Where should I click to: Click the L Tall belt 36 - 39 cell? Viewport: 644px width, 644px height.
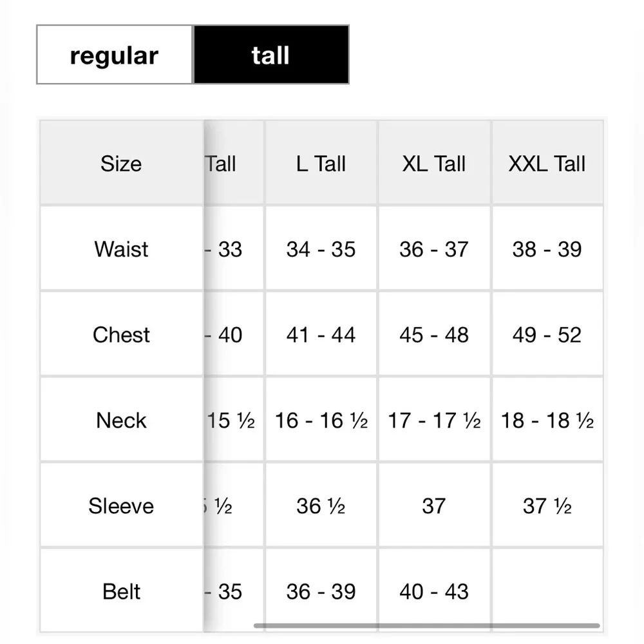tap(321, 591)
